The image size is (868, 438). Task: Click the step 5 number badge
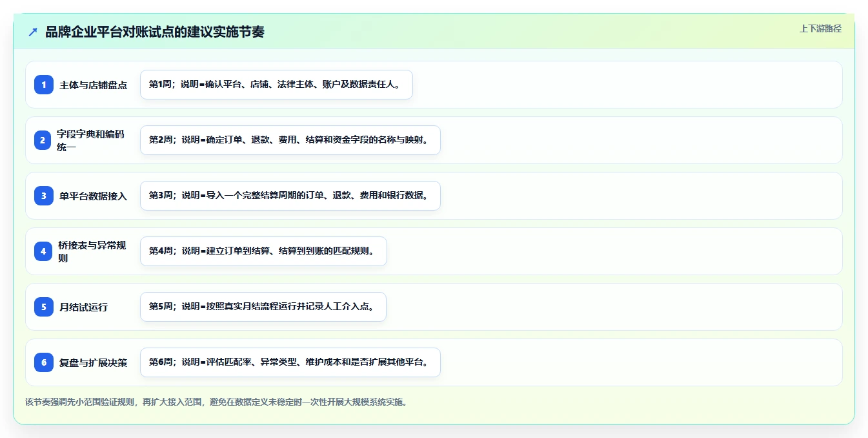click(x=44, y=307)
